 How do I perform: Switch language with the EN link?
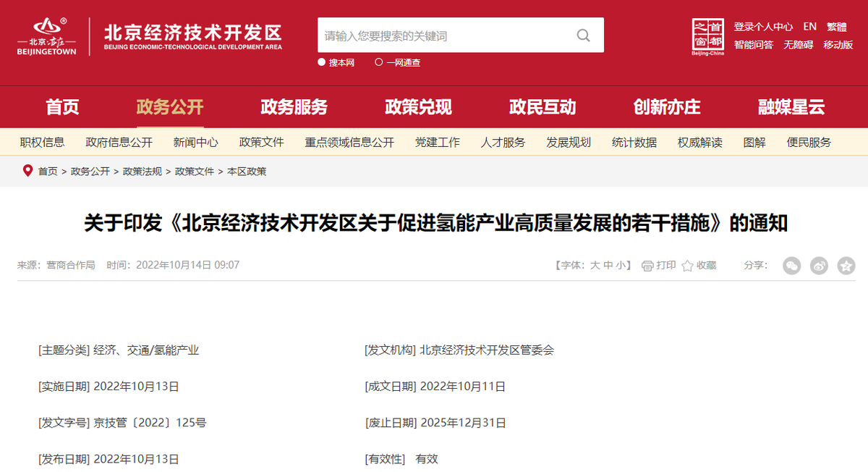[809, 27]
